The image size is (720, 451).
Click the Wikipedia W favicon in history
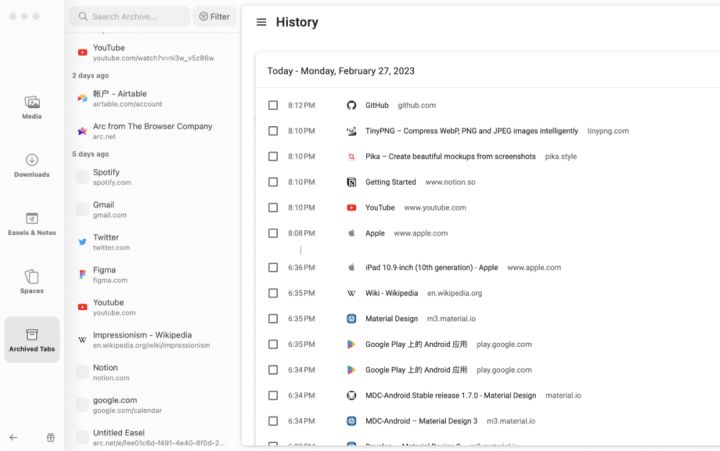pos(351,293)
